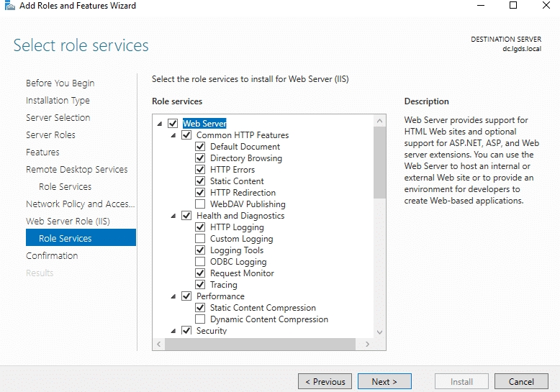Enable Dynamic Content Compression
The width and height of the screenshot is (560, 392).
(x=200, y=319)
